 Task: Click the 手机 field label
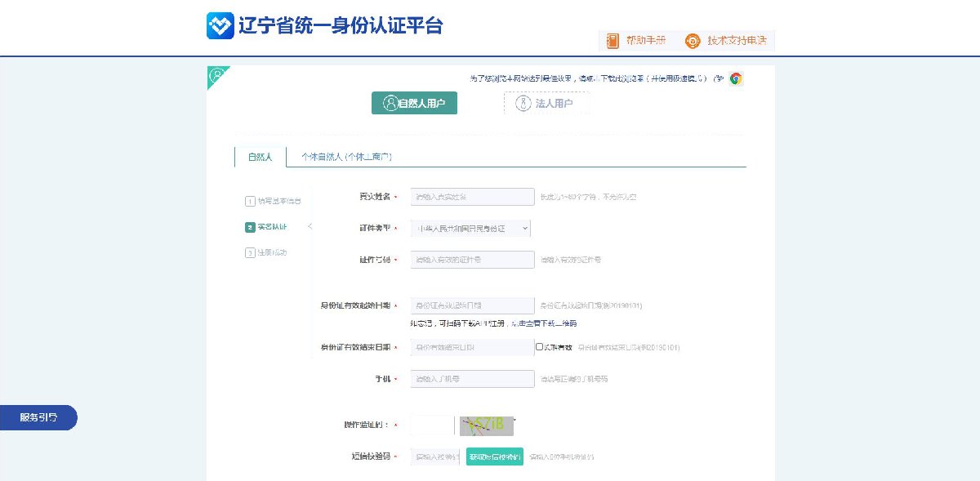382,379
